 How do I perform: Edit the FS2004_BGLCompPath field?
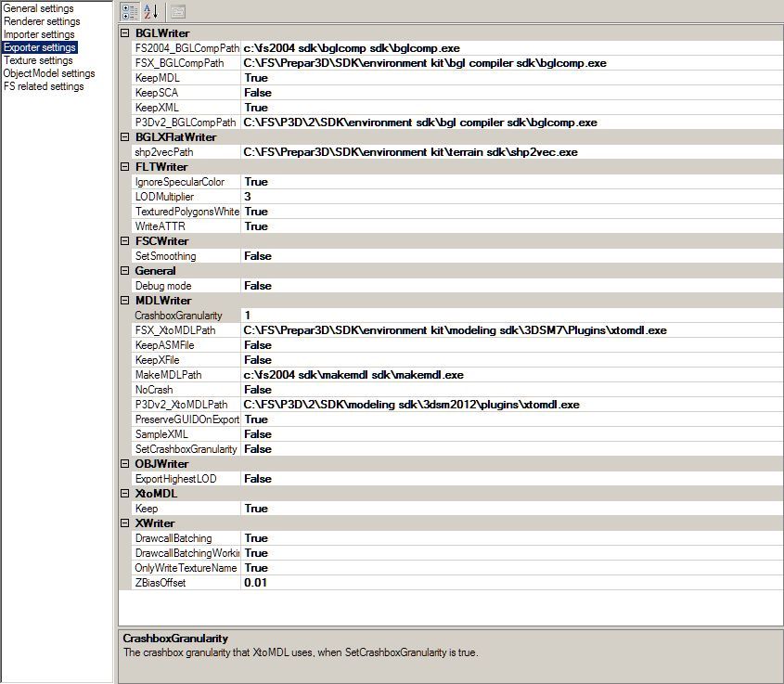(511, 48)
